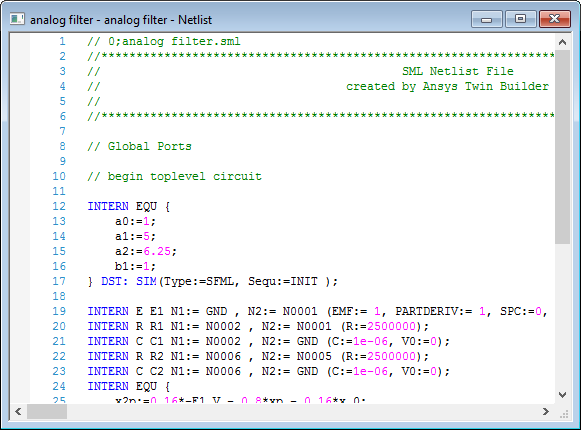The height and width of the screenshot is (430, 581).
Task: Click the vertical scrollbar up arrow
Action: [562, 42]
